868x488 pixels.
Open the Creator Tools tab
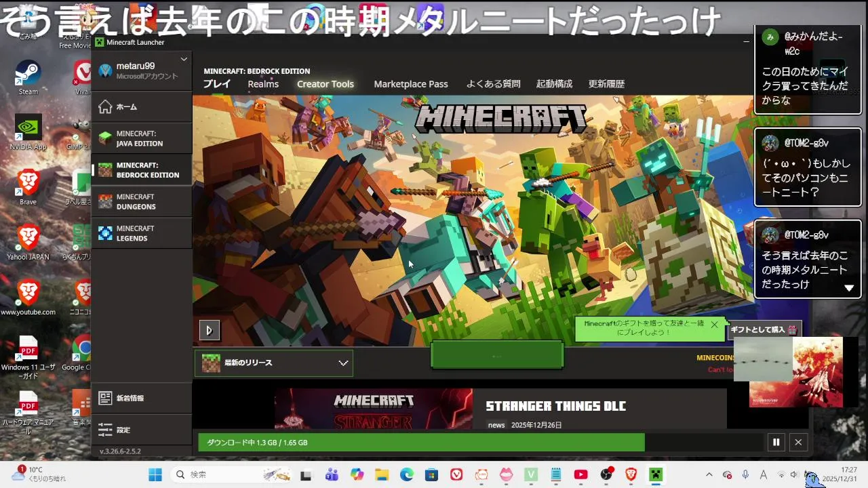[x=325, y=84]
